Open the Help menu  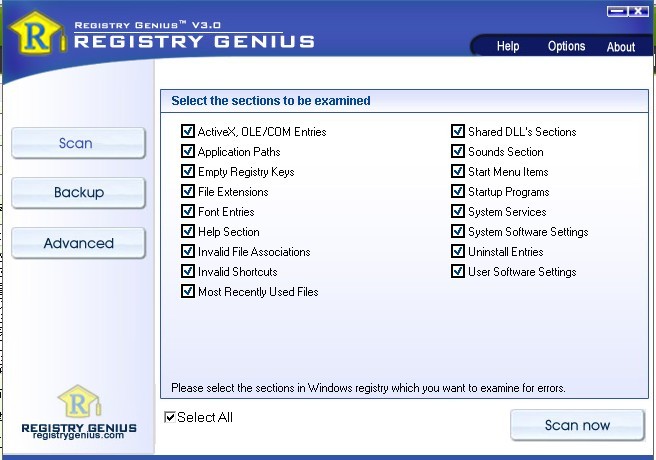click(x=508, y=46)
